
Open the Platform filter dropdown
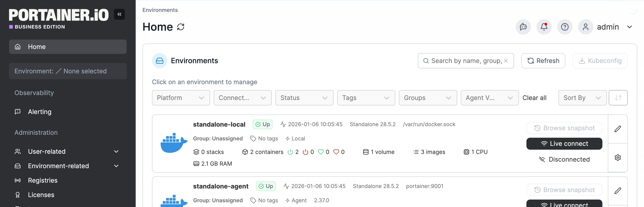point(181,98)
